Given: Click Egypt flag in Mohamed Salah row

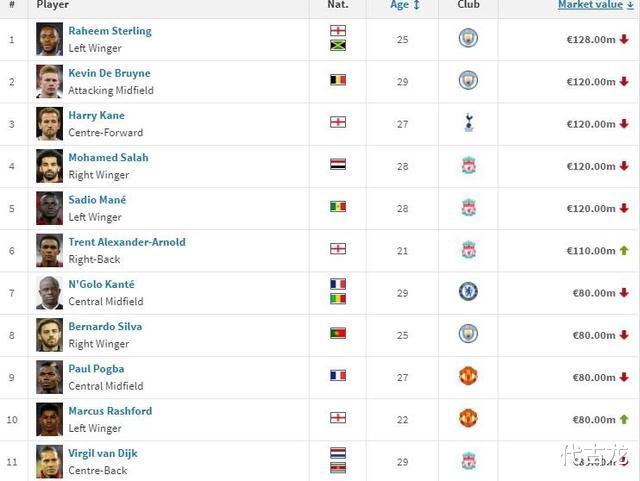Looking at the screenshot, I should [338, 165].
